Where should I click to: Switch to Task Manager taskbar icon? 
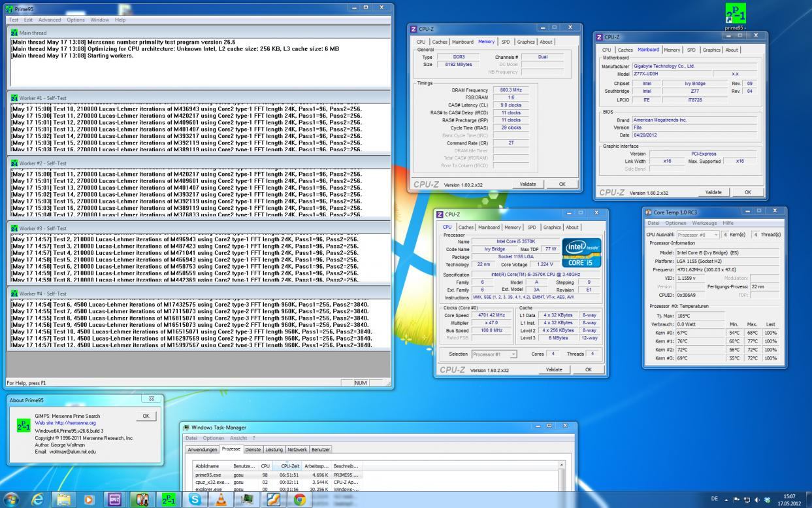(x=248, y=500)
